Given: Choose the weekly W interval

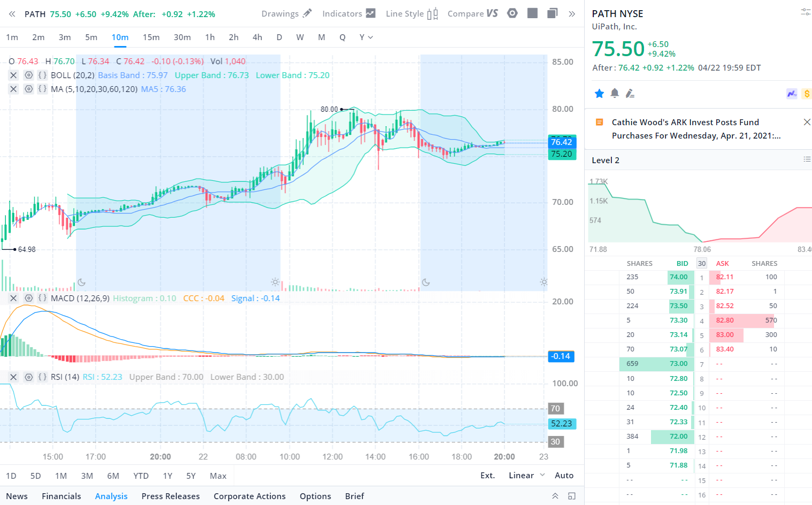Looking at the screenshot, I should point(300,37).
